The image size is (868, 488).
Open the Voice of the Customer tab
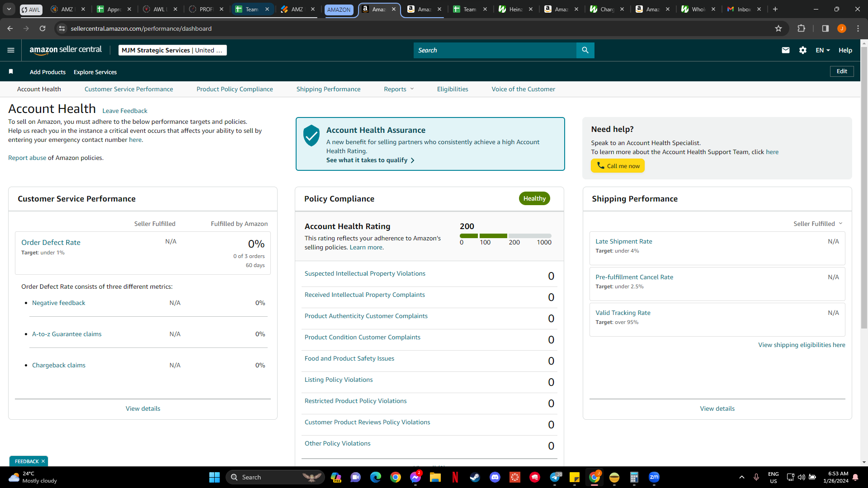coord(524,89)
